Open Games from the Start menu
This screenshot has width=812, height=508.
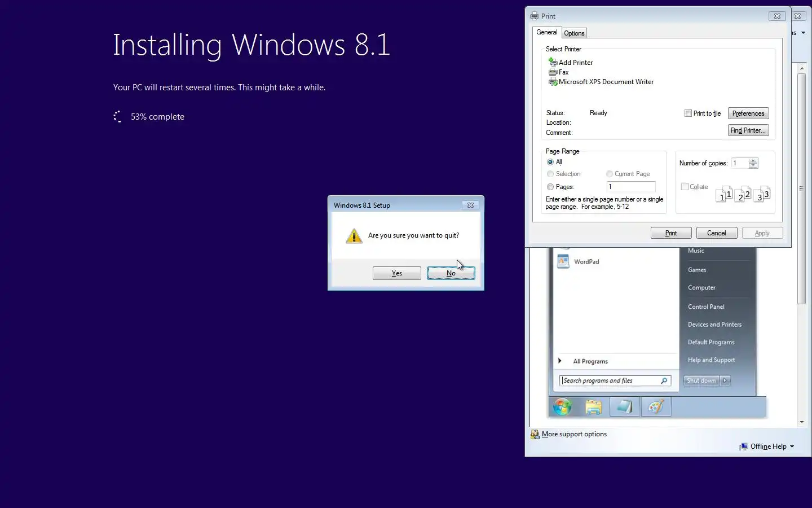(697, 270)
